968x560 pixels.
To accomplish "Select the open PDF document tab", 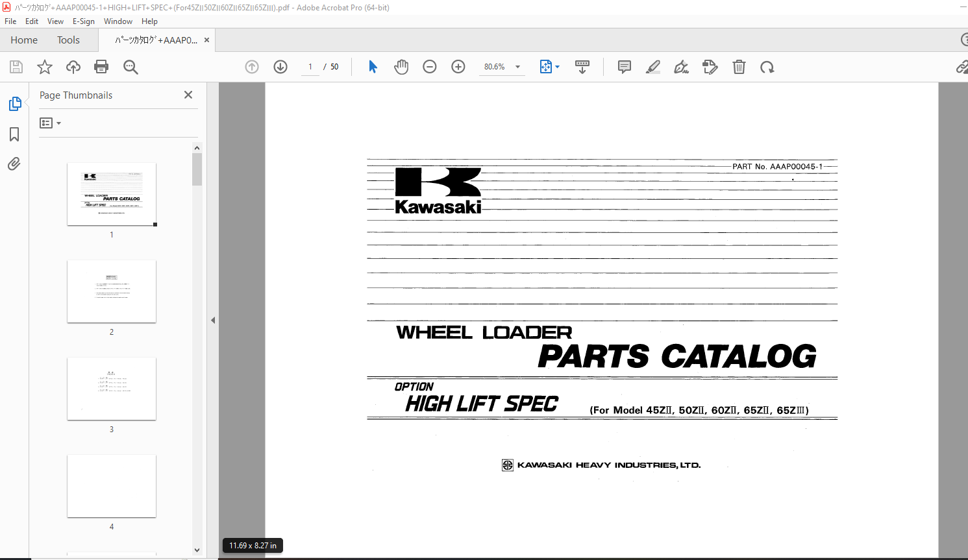I will click(156, 40).
